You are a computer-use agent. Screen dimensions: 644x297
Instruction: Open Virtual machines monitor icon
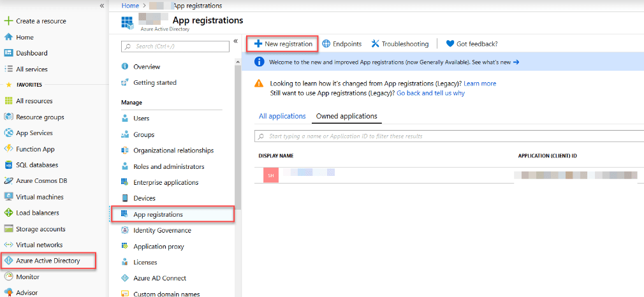coord(8,197)
